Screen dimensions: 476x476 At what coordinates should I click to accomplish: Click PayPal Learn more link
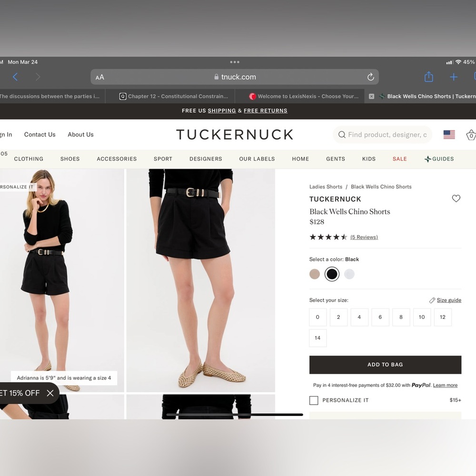445,385
